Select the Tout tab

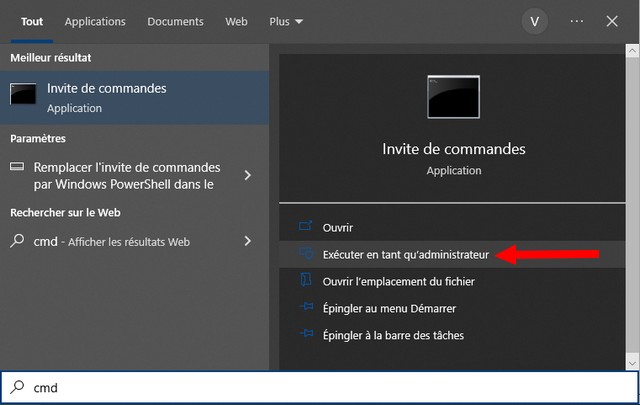coord(32,21)
